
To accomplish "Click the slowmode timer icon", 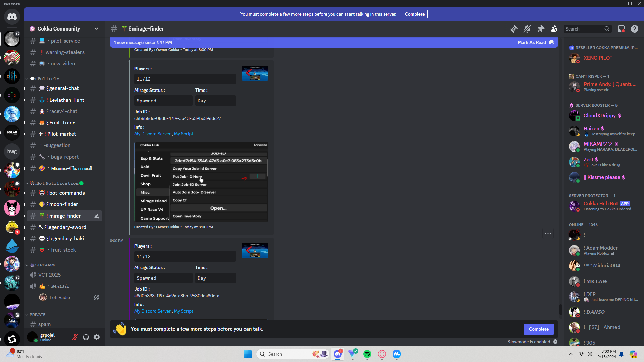I will pyautogui.click(x=555, y=342).
